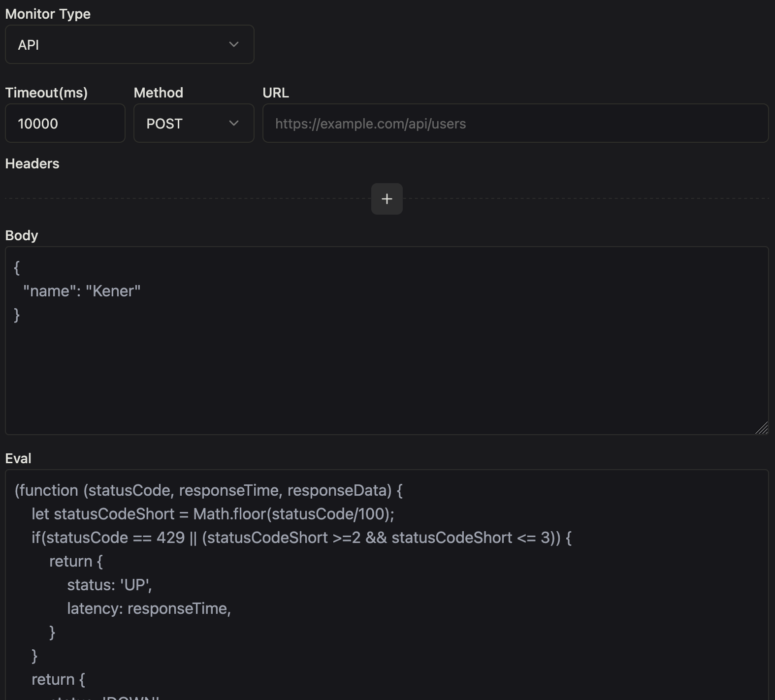Open the Monitor Type dropdown showing API
This screenshot has height=700, width=775.
(x=129, y=44)
